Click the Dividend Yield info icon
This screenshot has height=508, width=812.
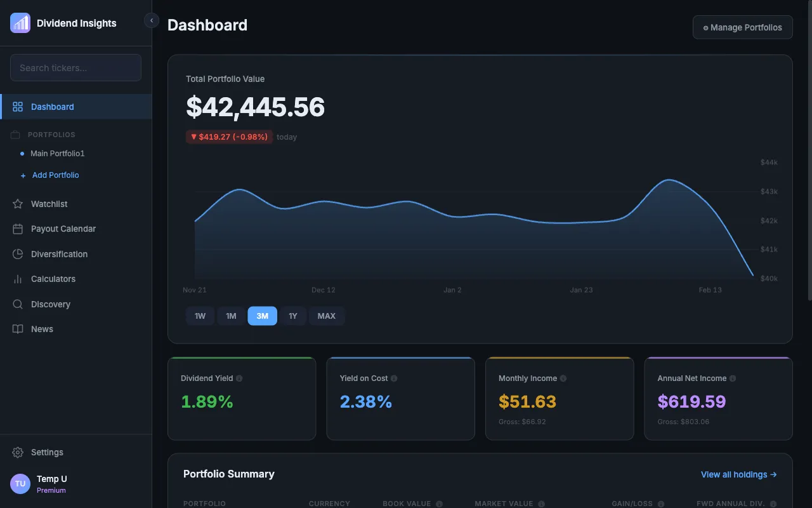point(239,378)
